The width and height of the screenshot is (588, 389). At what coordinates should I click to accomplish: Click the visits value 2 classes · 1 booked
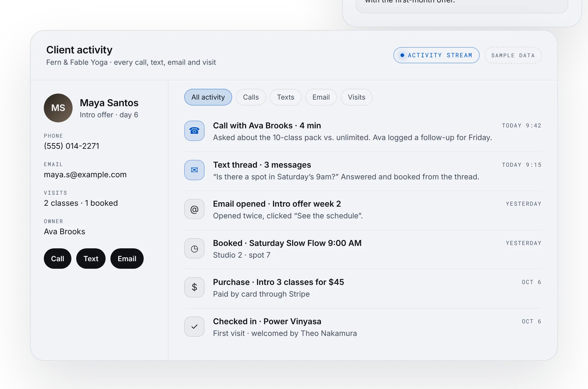(81, 203)
